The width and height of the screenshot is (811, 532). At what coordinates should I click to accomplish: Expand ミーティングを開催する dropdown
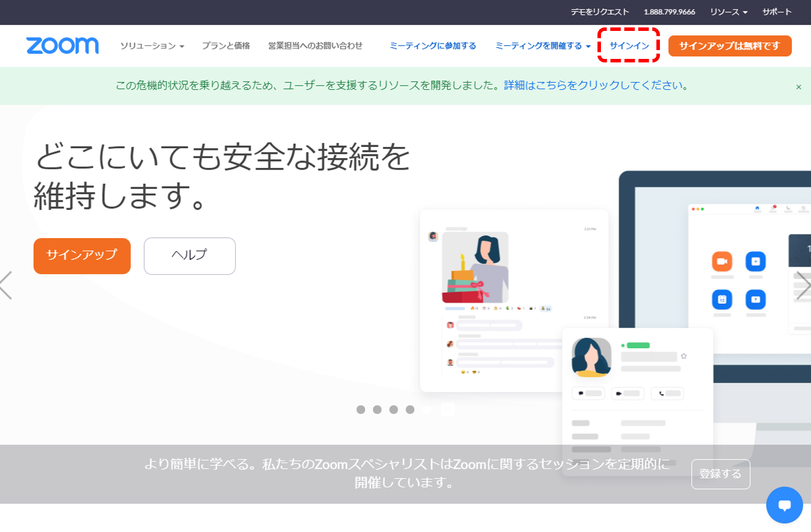pos(543,45)
